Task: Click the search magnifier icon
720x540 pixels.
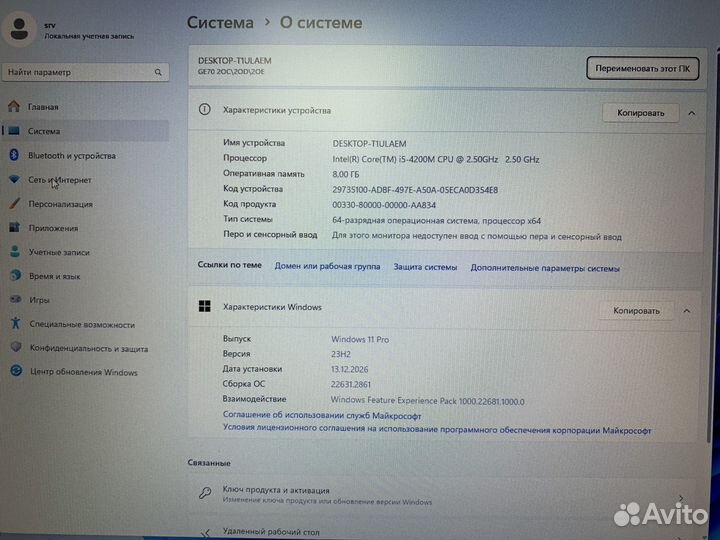Action: (x=158, y=73)
